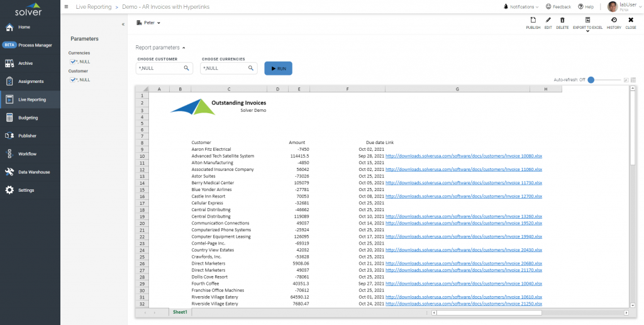Click the Edit pencil icon

pos(548,21)
